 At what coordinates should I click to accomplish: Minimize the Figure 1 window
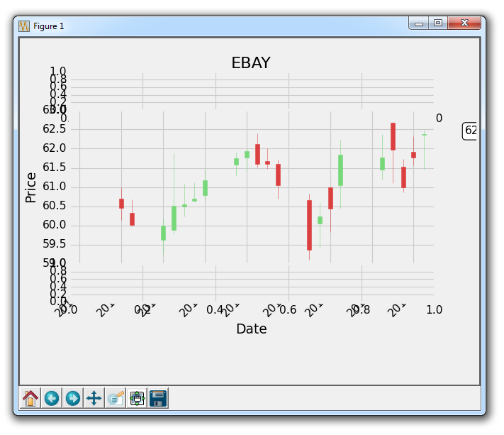(419, 23)
